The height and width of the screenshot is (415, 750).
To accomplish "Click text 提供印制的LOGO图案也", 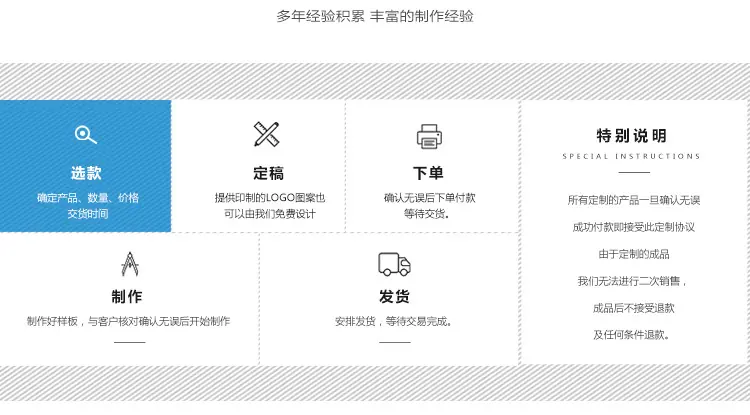I will point(270,198).
